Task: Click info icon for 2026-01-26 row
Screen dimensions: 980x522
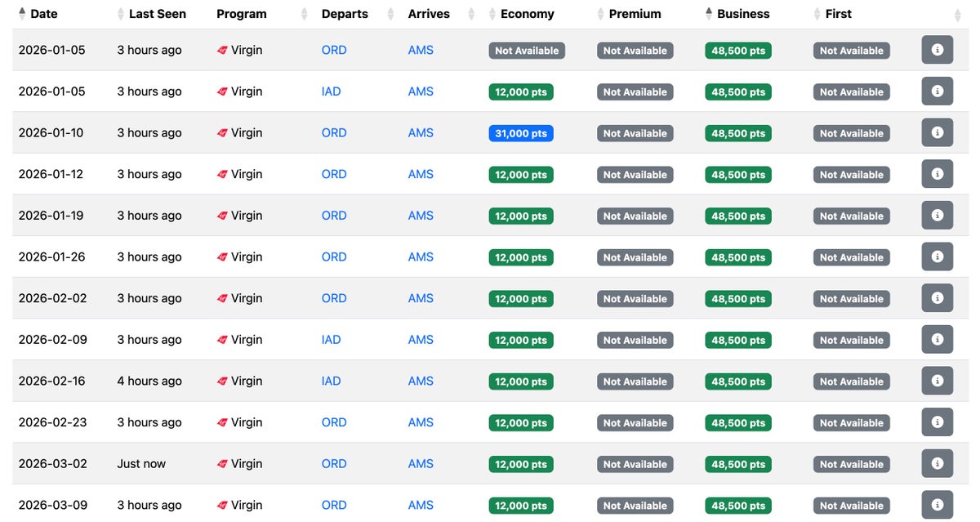Action: pyautogui.click(x=937, y=257)
